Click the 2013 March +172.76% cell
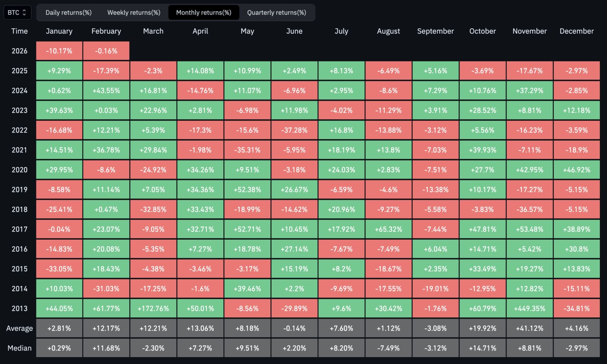The width and height of the screenshot is (607, 364). pyautogui.click(x=153, y=308)
